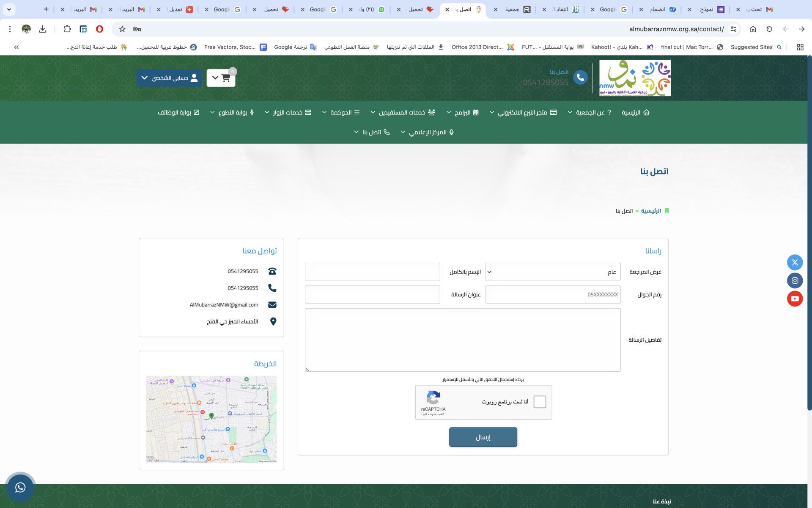Open the YouTube social icon
812x508 pixels.
click(x=795, y=299)
